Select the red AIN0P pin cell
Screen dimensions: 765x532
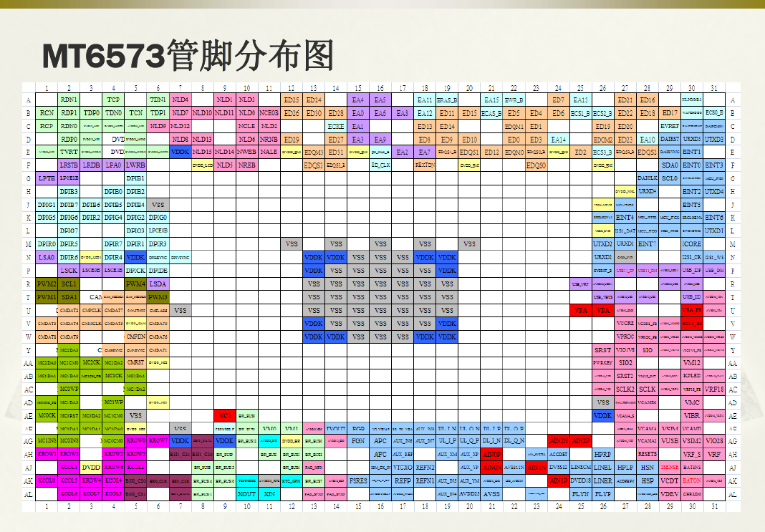tap(492, 453)
